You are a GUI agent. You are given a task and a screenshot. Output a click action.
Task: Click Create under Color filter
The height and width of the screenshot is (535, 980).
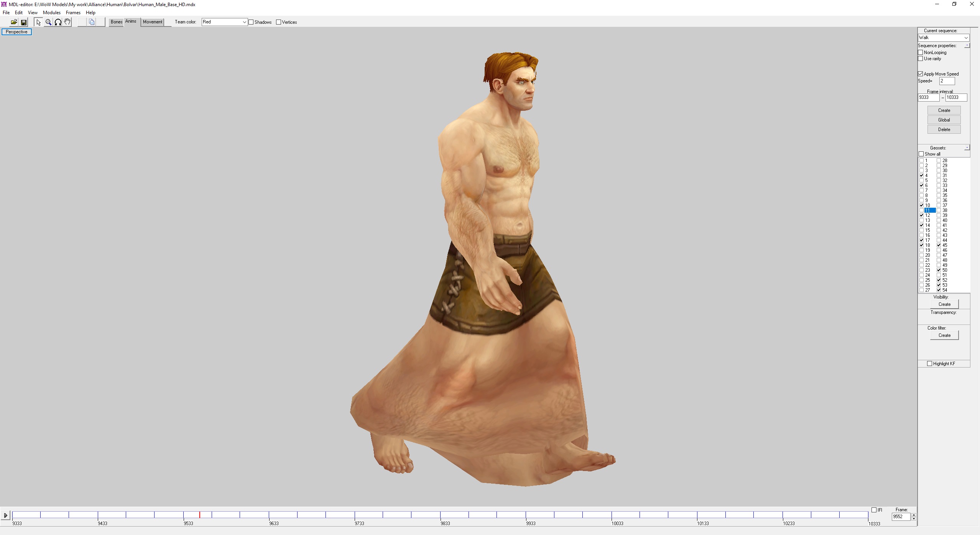tap(944, 335)
